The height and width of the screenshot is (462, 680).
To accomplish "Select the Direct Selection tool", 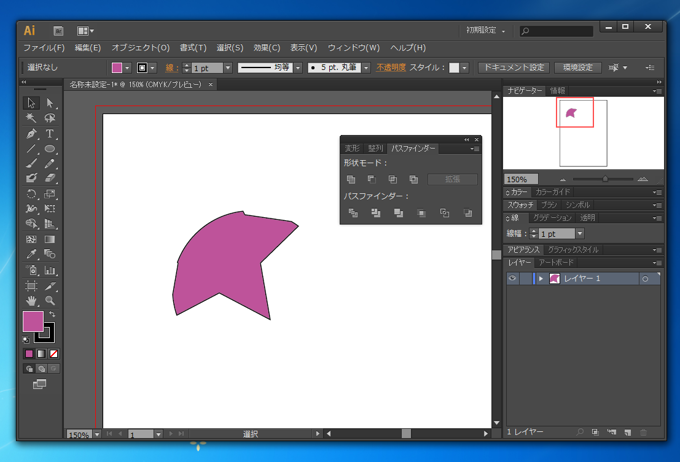I will pyautogui.click(x=50, y=103).
